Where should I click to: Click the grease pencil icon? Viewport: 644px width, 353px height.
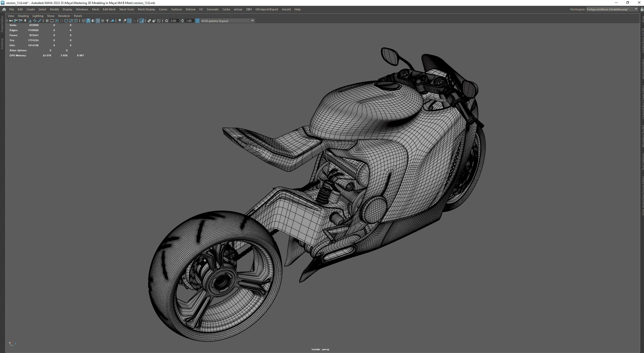point(40,21)
